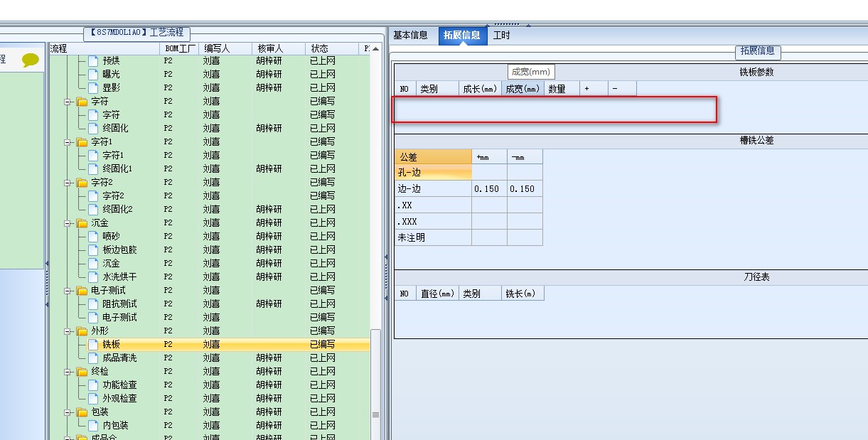Collapse the 沉金 group in the tree

coord(68,223)
